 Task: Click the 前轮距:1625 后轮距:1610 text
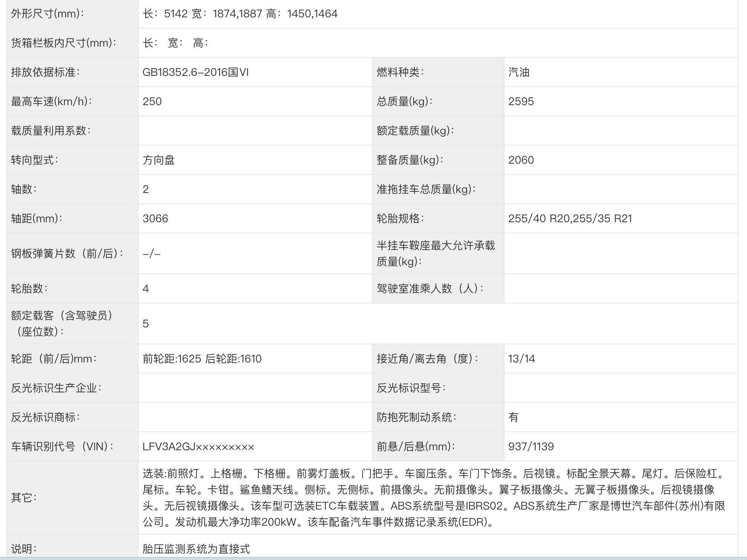point(202,359)
